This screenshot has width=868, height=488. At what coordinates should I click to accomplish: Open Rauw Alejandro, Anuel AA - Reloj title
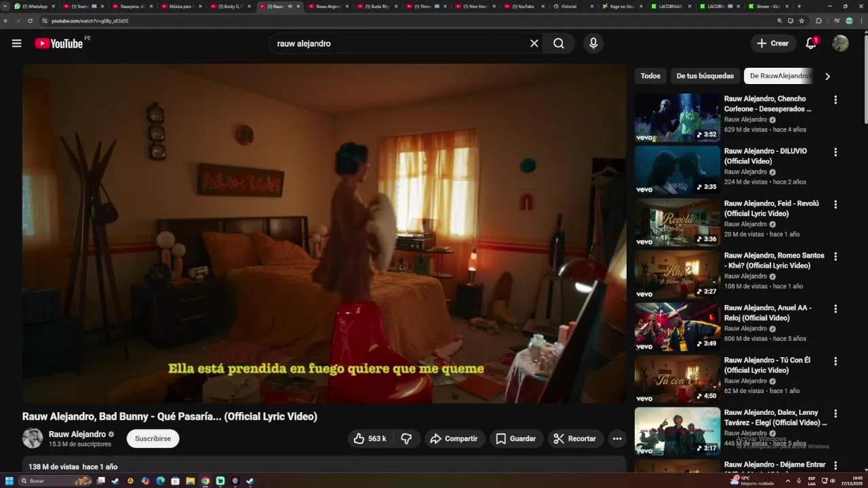click(x=768, y=312)
